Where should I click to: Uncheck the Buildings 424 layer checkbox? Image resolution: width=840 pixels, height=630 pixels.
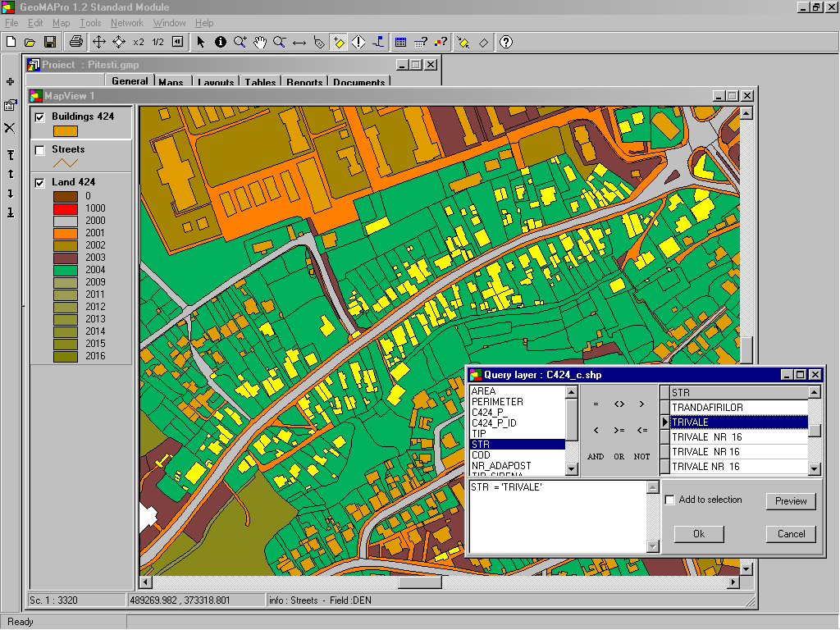pos(40,117)
